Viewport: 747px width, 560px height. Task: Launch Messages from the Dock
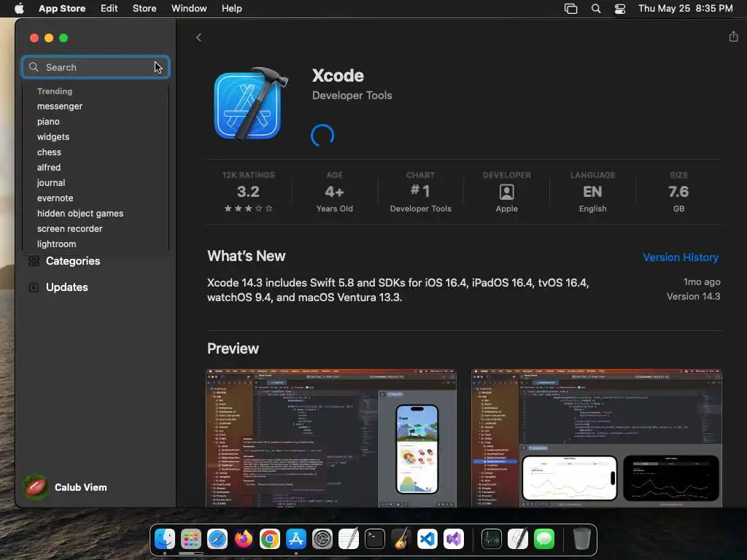point(544,539)
